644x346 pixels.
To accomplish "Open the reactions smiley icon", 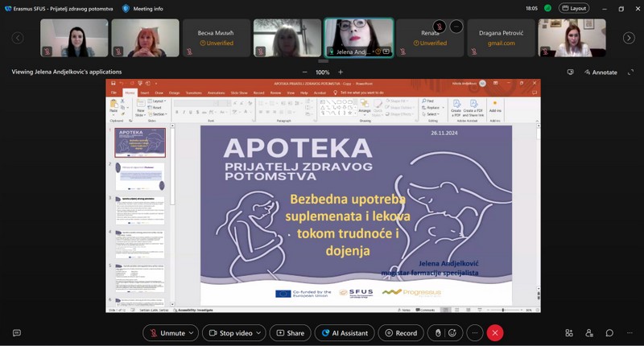I will (452, 333).
